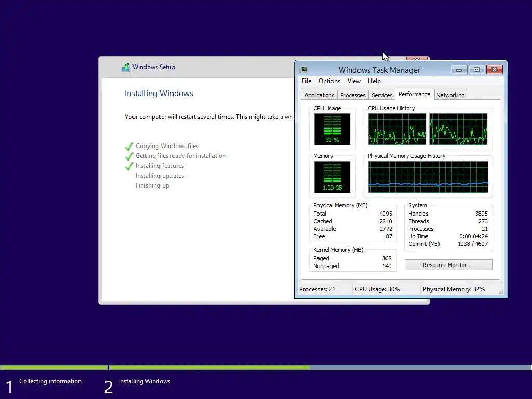Click the Physical Memory Usage History graph
This screenshot has height=399, width=532.
click(x=428, y=177)
